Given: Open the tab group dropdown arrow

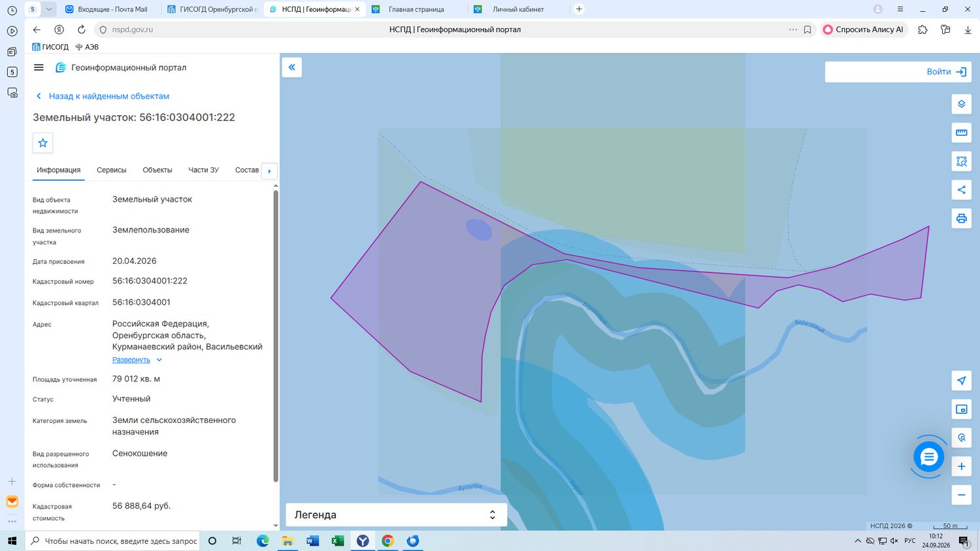Looking at the screenshot, I should point(48,9).
